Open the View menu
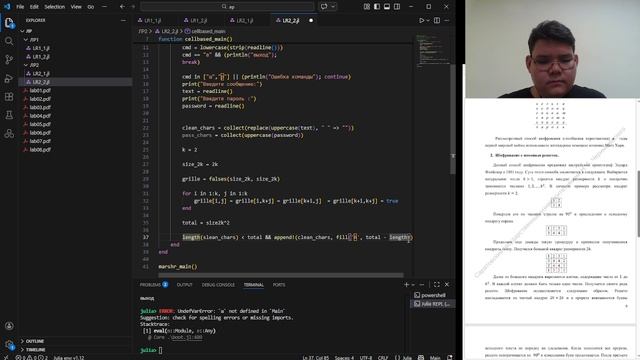 [x=76, y=7]
